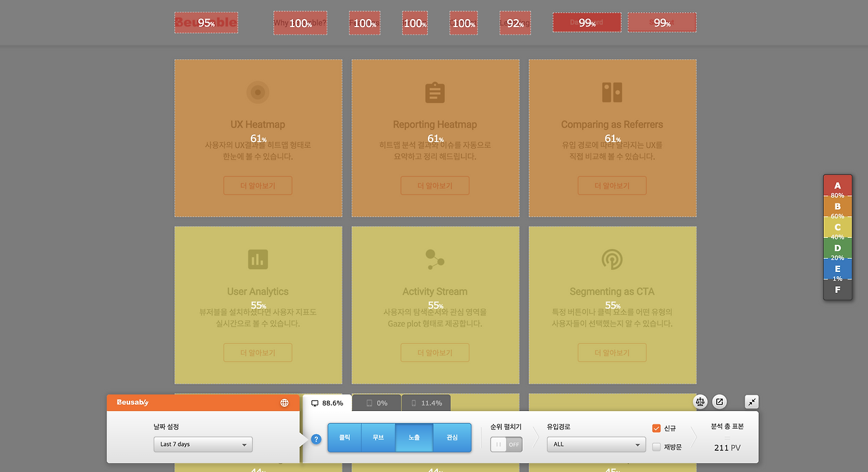Select grade C in the color legend
The image size is (868, 472).
837,227
